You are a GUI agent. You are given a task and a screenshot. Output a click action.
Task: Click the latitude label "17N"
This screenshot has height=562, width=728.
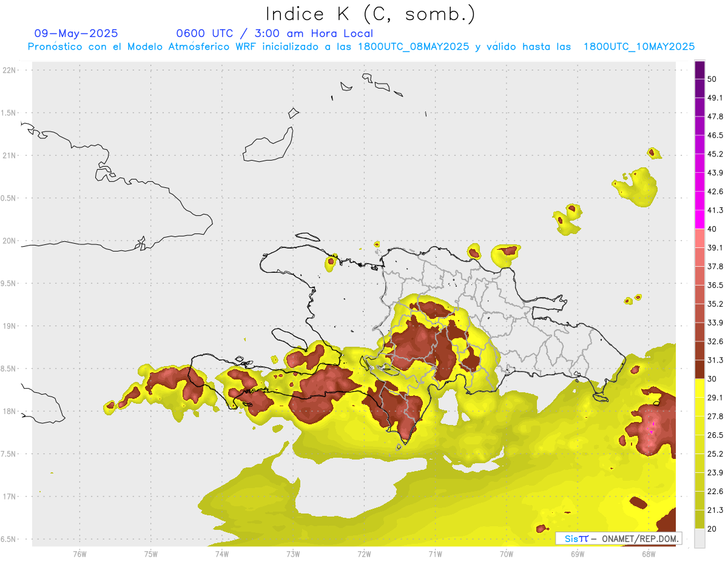click(x=9, y=497)
